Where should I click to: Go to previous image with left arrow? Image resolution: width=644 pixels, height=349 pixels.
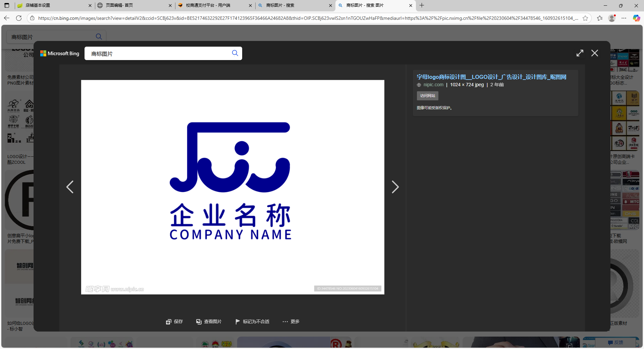70,187
